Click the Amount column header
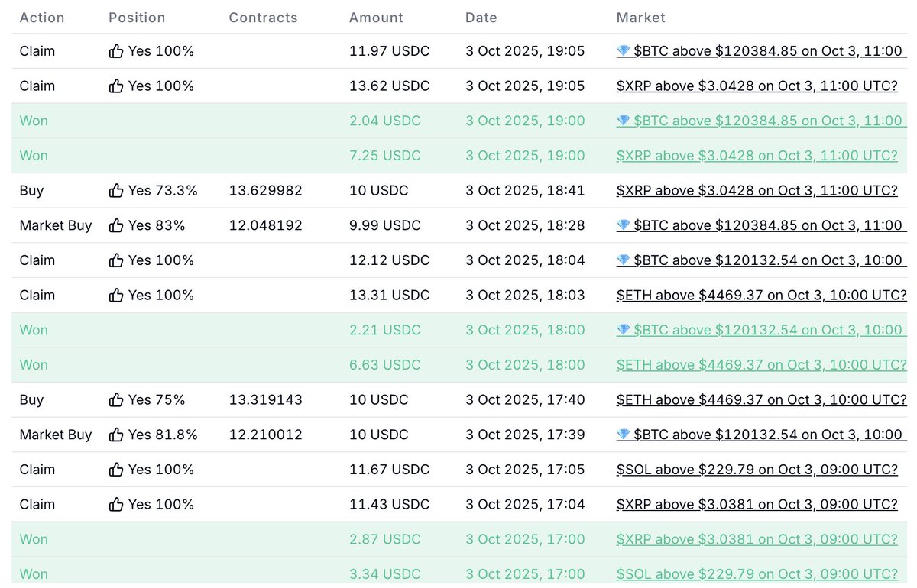The height and width of the screenshot is (588, 917). pyautogui.click(x=375, y=18)
